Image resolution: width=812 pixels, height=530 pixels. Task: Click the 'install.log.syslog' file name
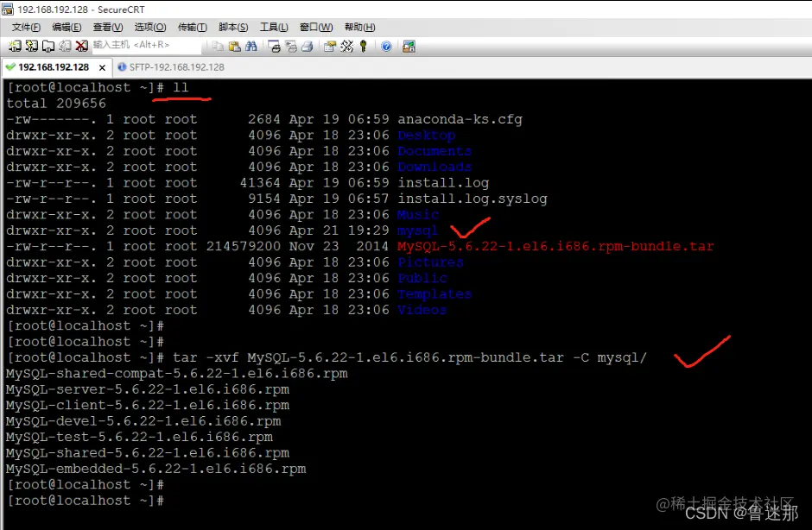pyautogui.click(x=473, y=199)
